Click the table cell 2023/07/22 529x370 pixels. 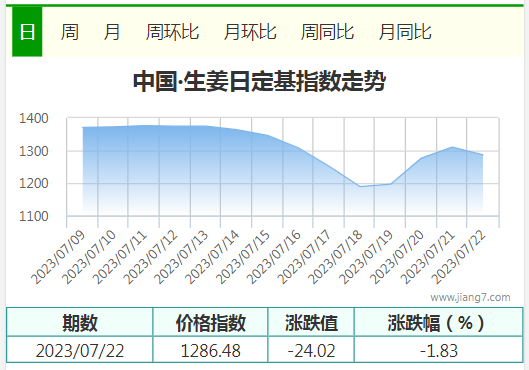80,350
